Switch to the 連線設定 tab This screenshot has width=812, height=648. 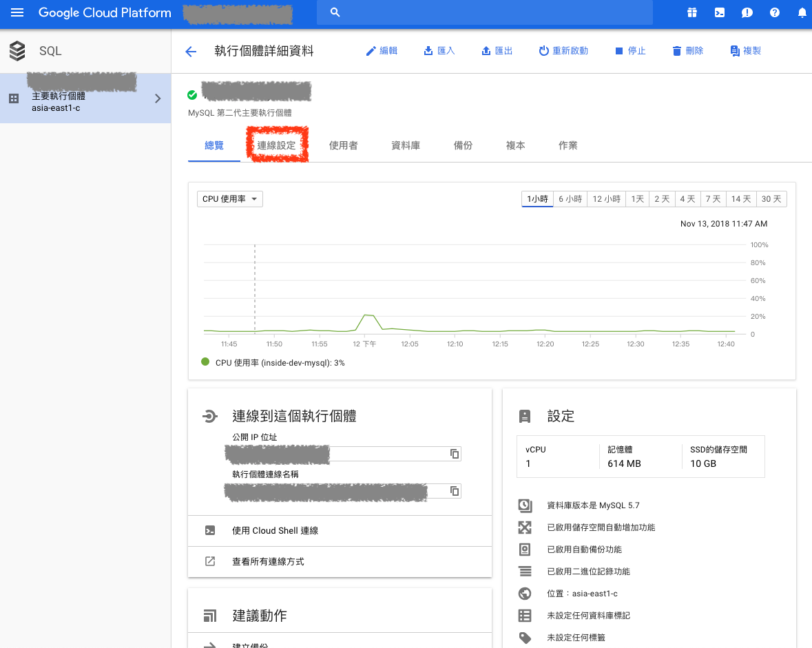[x=276, y=145]
